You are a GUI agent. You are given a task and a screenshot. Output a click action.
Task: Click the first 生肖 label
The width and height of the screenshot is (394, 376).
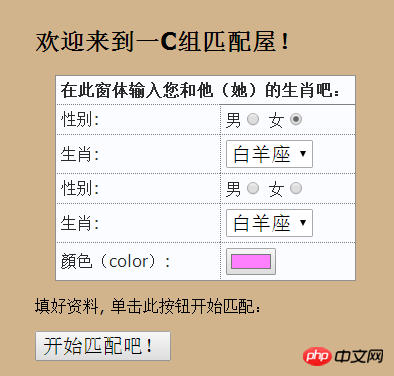(80, 155)
